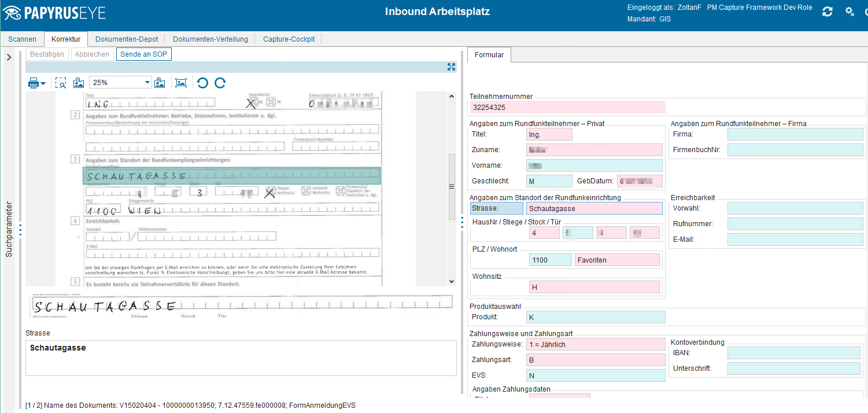This screenshot has height=413, width=868.
Task: Click the left panel splitter dots handle
Action: point(20,230)
